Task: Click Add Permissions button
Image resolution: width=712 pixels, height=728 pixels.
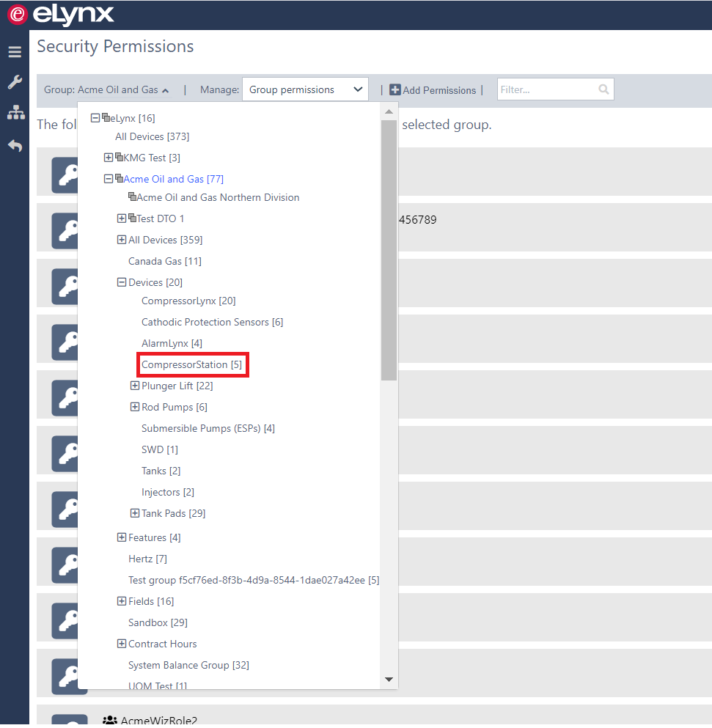Action: pyautogui.click(x=433, y=89)
